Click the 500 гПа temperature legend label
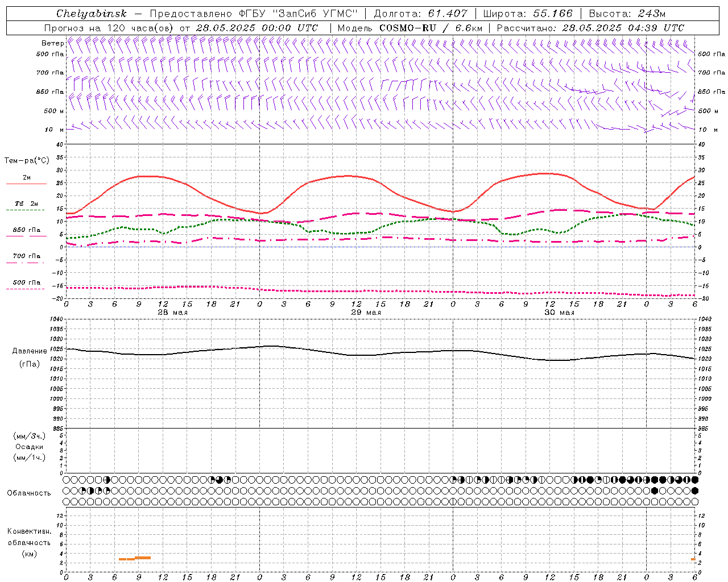The height and width of the screenshot is (582, 728). coord(27,282)
